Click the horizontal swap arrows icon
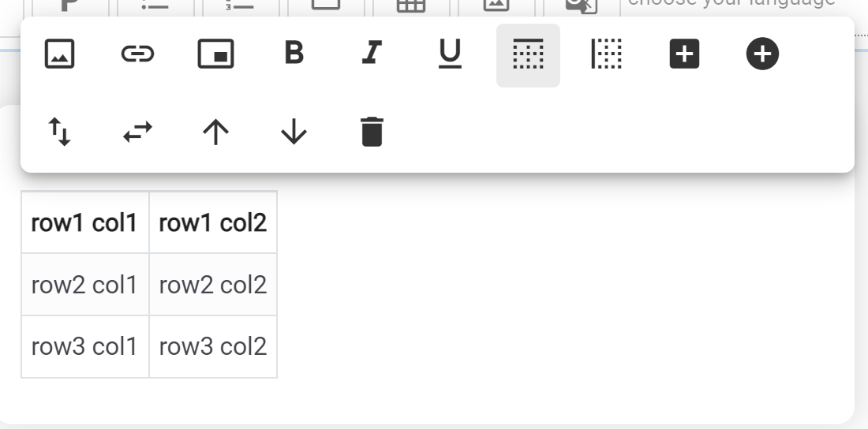868x429 pixels. click(137, 132)
